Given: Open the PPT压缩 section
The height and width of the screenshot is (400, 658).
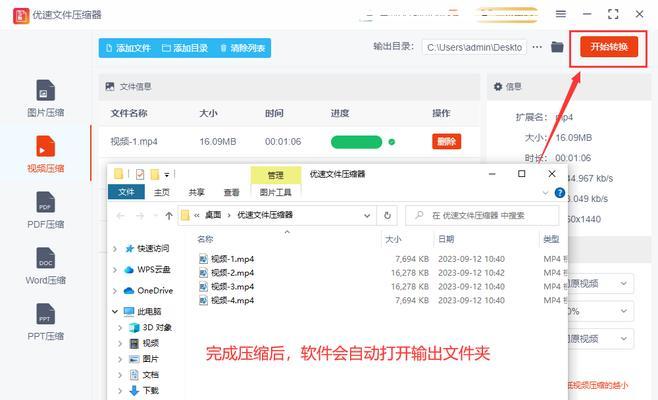Looking at the screenshot, I should [45, 322].
